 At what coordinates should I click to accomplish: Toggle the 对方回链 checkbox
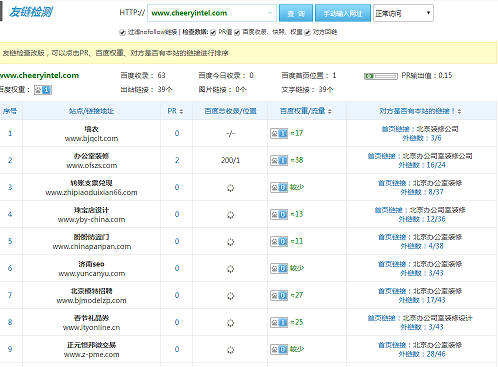(307, 32)
